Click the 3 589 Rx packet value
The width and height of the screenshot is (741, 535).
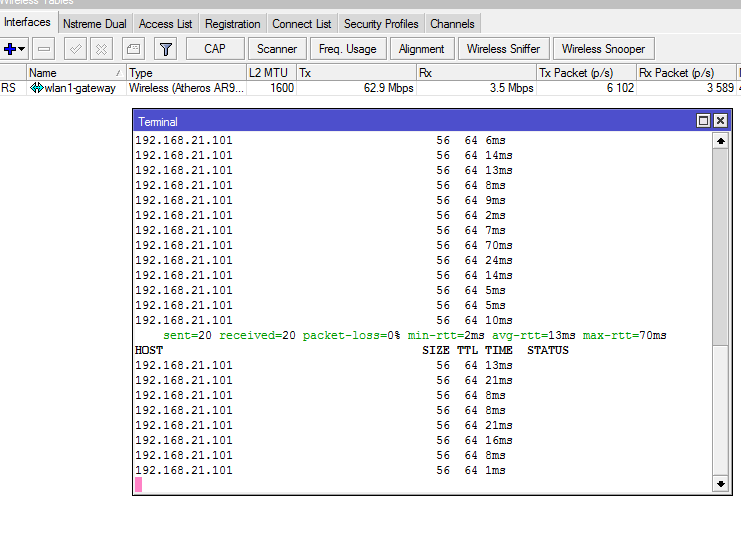720,88
